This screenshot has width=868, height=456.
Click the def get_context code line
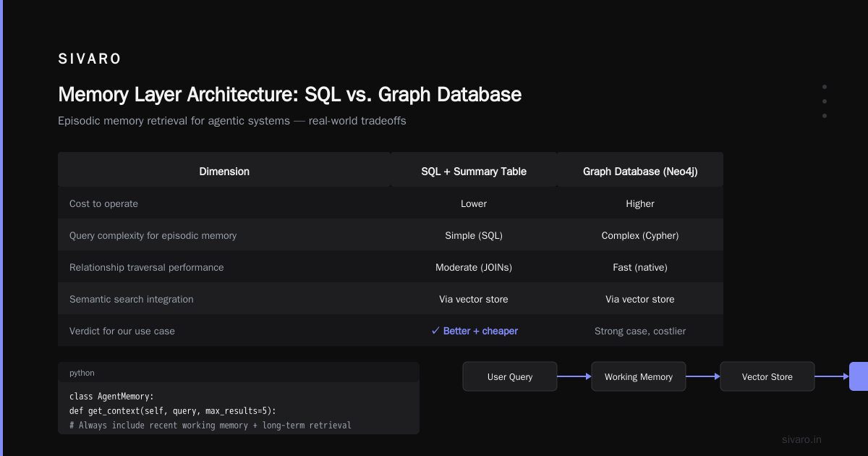[x=173, y=410]
